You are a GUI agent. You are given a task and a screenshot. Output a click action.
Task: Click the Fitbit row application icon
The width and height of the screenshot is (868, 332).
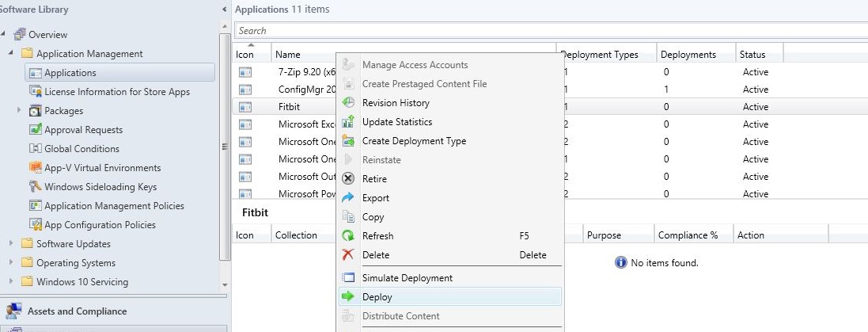pos(245,107)
